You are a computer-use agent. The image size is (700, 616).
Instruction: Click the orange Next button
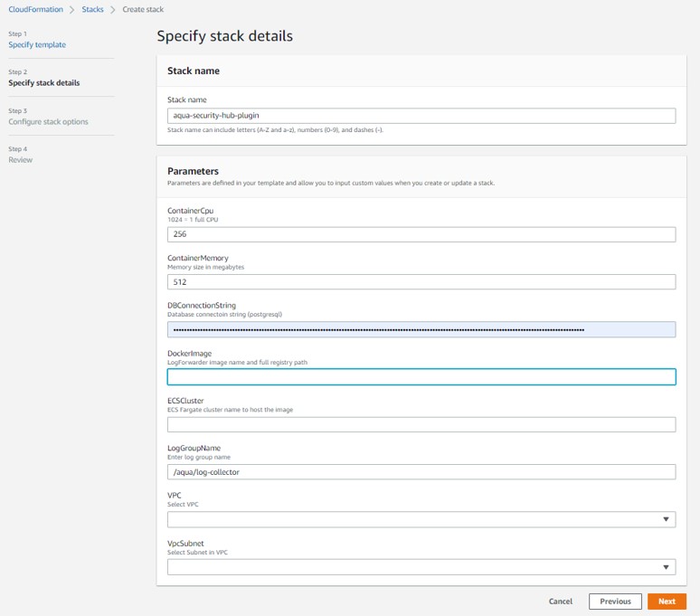click(667, 602)
